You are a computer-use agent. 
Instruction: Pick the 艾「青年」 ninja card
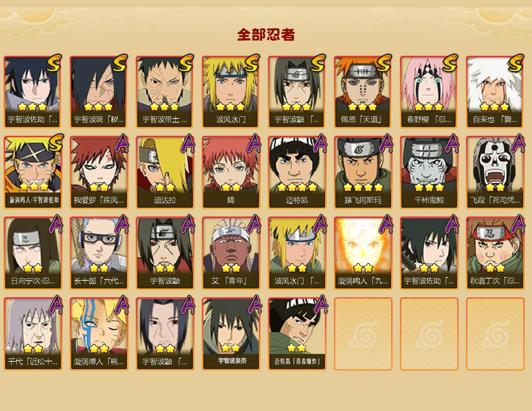[x=231, y=253]
